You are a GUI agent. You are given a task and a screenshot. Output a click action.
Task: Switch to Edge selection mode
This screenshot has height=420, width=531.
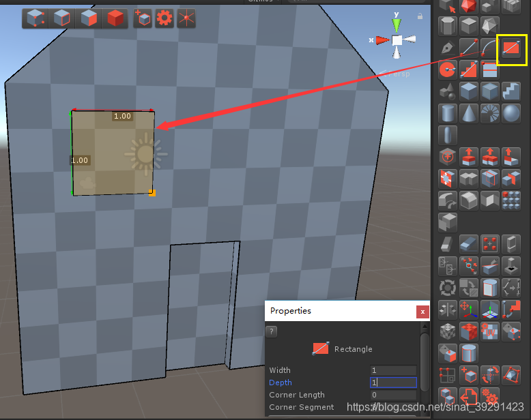62,18
